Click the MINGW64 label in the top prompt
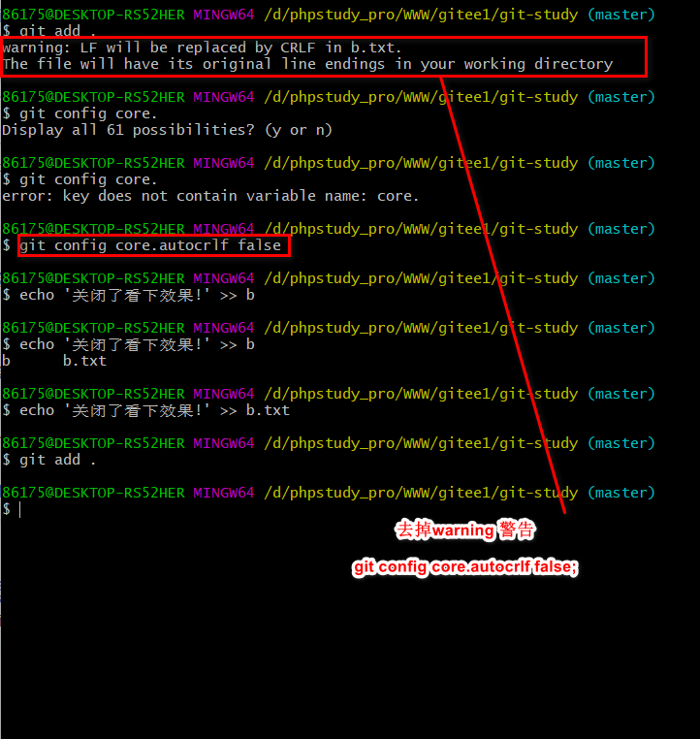This screenshot has height=739, width=700. pyautogui.click(x=224, y=15)
